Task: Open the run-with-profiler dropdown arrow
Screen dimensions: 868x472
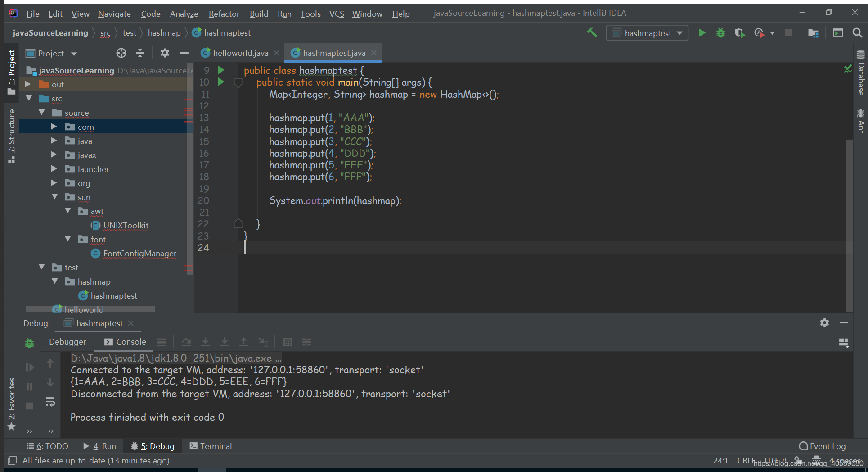Action: [772, 33]
